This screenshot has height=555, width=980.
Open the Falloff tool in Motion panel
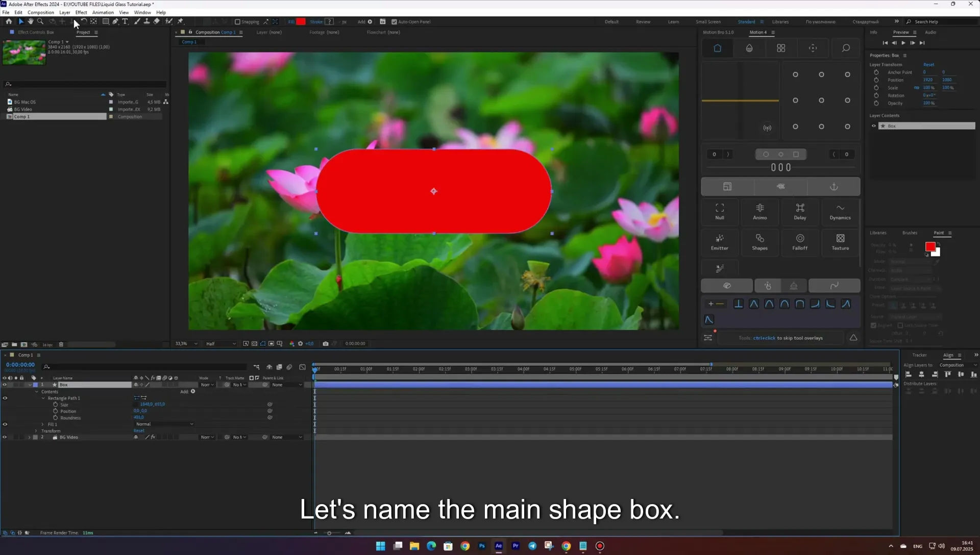[800, 242]
